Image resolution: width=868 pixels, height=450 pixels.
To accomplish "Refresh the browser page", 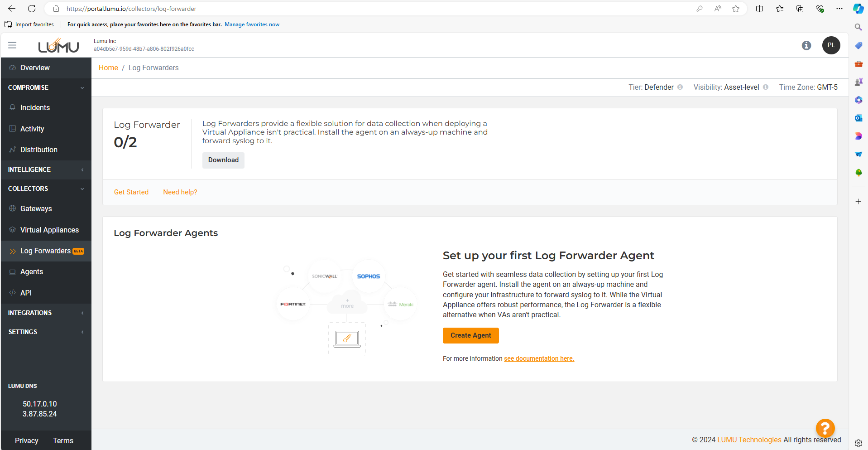I will 32,9.
